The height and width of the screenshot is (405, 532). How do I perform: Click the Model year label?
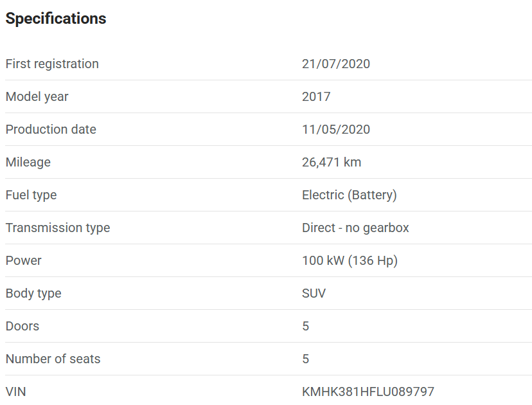pyautogui.click(x=37, y=96)
